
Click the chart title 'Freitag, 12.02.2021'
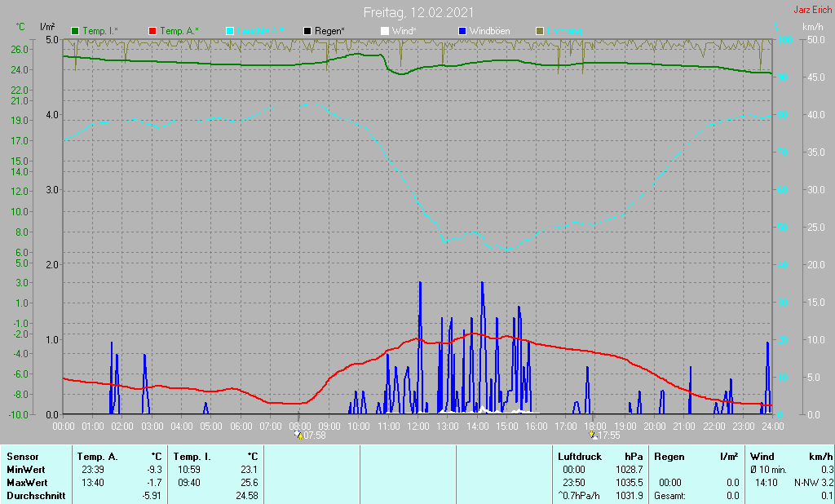tap(418, 12)
